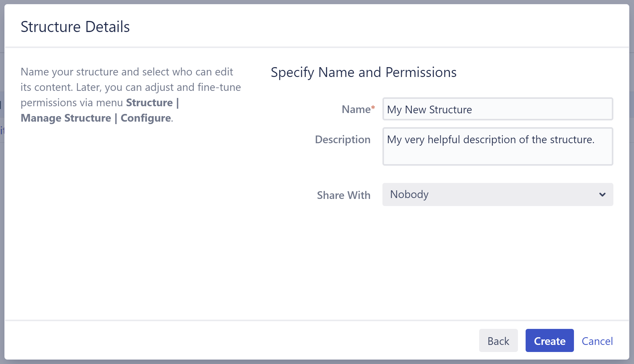Screen dimensions: 634x364
Task: Click the Structure Details dialog title
Action: click(75, 27)
